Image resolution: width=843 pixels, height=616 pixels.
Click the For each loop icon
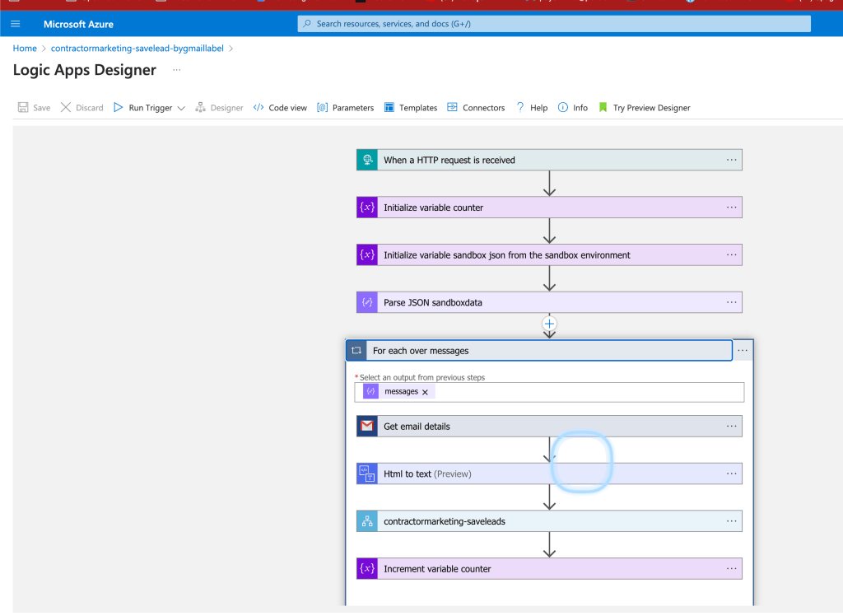[x=356, y=350]
